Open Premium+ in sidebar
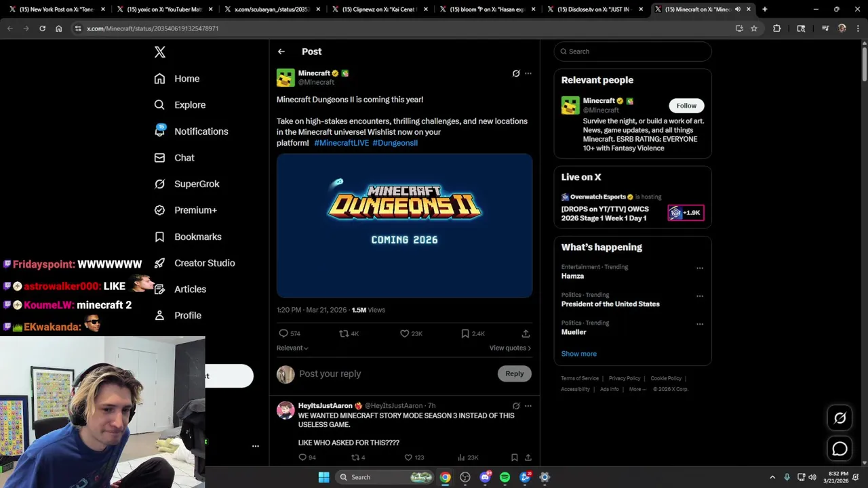The width and height of the screenshot is (868, 488). [x=185, y=210]
